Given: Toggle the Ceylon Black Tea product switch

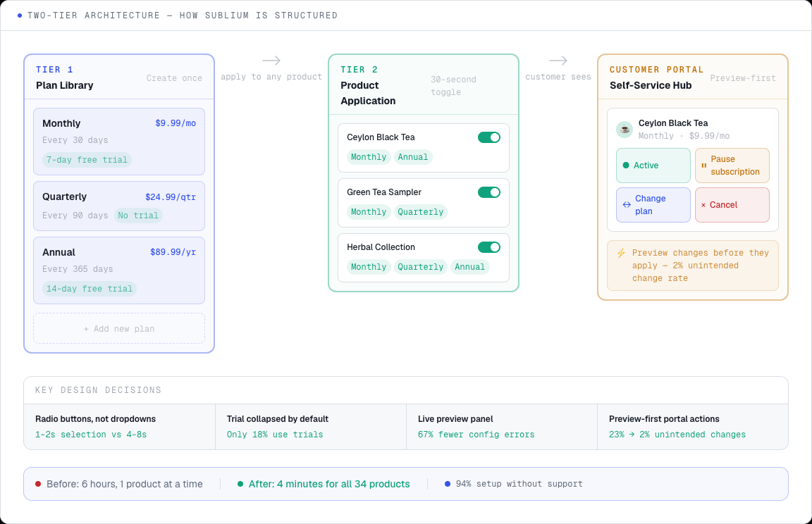Looking at the screenshot, I should point(489,137).
